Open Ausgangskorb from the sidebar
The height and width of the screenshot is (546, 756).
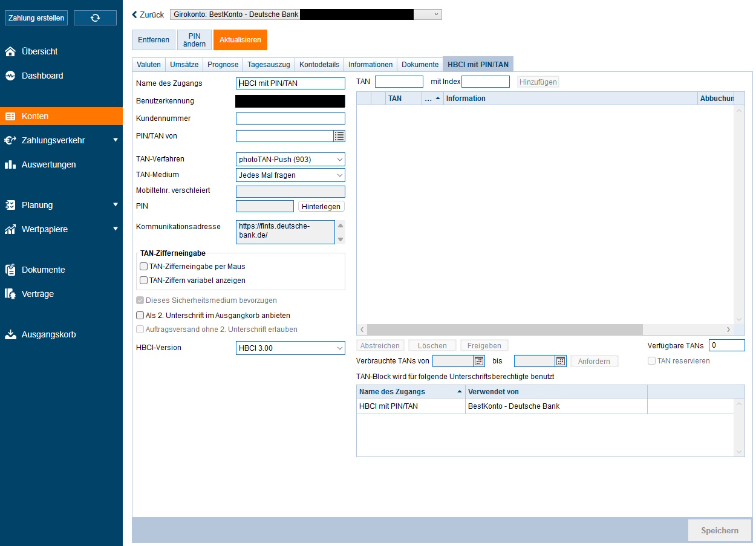[x=48, y=334]
